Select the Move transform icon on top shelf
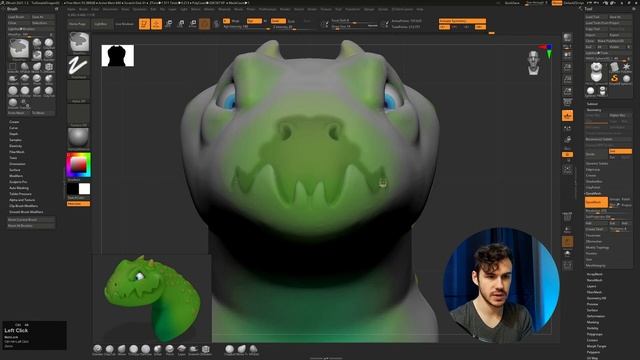The width and height of the screenshot is (640, 360). pos(169,24)
